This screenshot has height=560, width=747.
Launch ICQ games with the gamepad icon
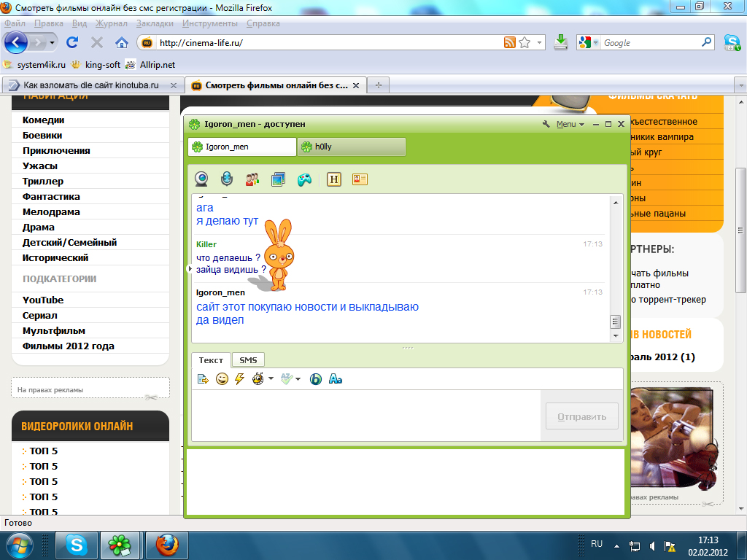[x=304, y=179]
